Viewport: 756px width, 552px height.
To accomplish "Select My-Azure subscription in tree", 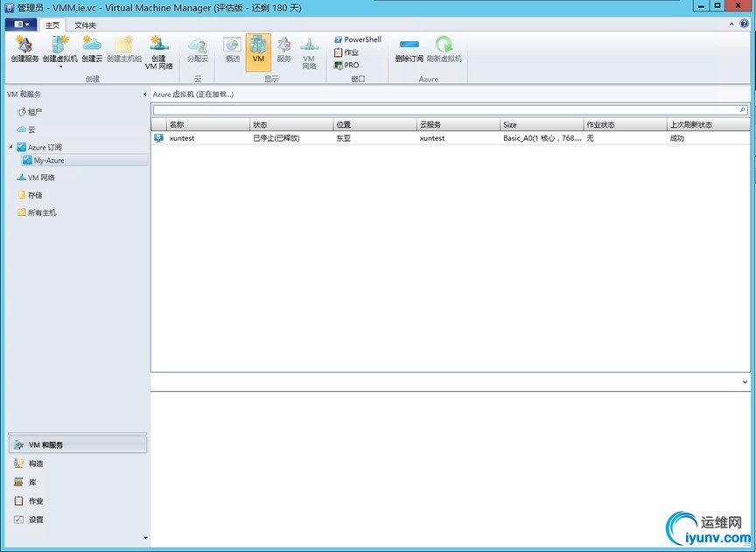I will 49,160.
